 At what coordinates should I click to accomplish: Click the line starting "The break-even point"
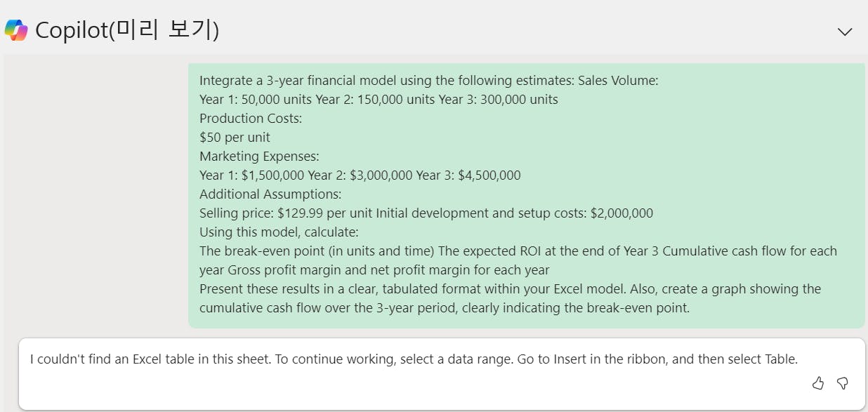pos(518,251)
